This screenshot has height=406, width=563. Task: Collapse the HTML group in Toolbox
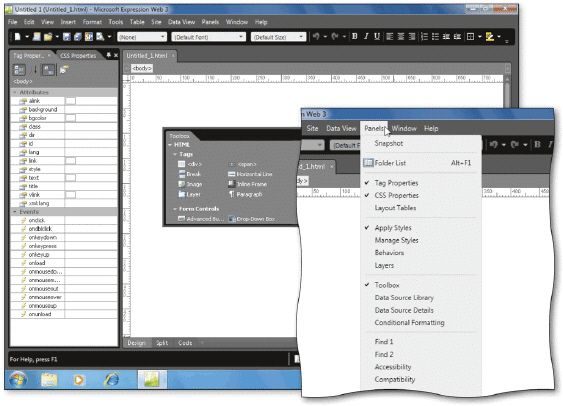[170, 145]
